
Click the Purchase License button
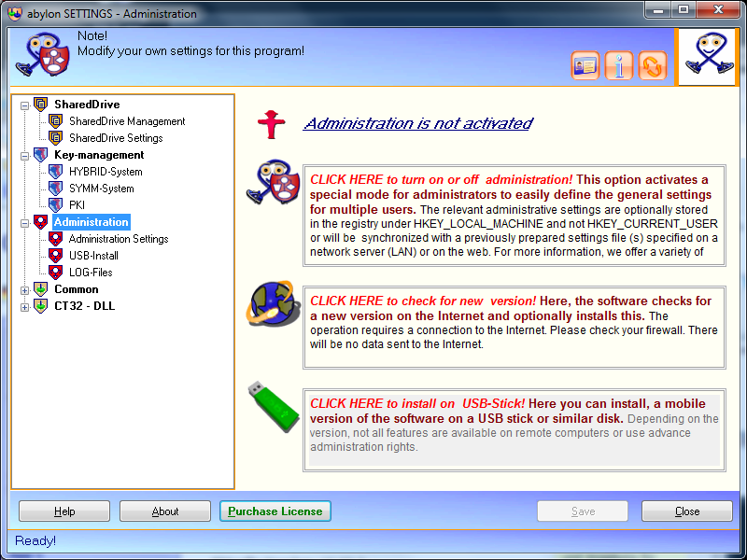[275, 511]
